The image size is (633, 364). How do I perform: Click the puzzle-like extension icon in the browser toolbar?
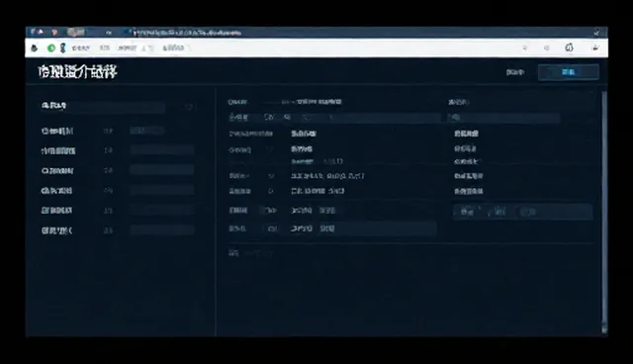click(x=570, y=47)
